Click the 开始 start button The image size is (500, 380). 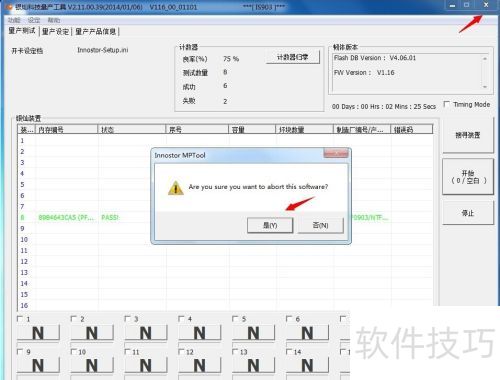point(468,177)
